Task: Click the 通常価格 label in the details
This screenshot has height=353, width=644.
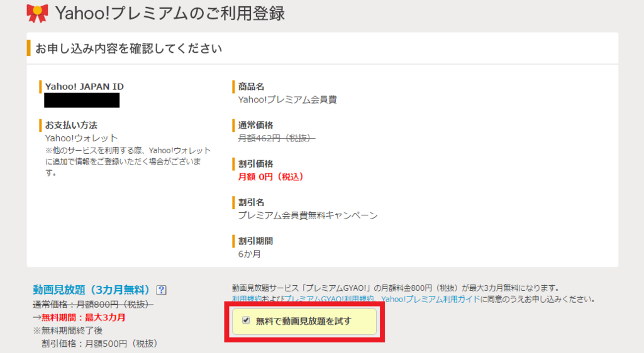Action: pos(255,125)
